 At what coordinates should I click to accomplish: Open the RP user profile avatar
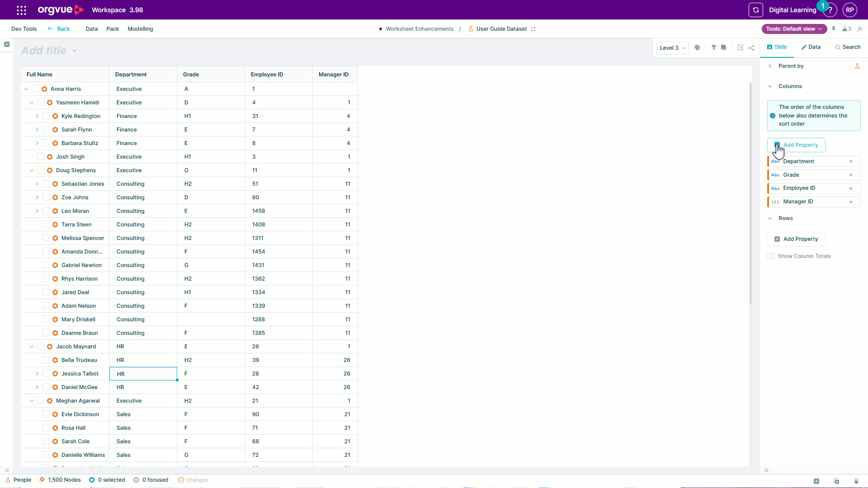tap(850, 10)
